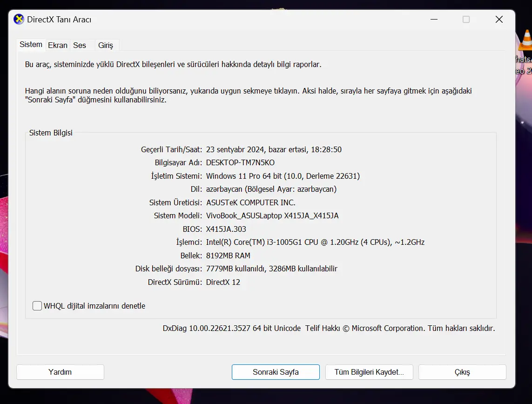The height and width of the screenshot is (404, 532).
Task: Click the İşletim Sistemi label
Action: click(176, 176)
